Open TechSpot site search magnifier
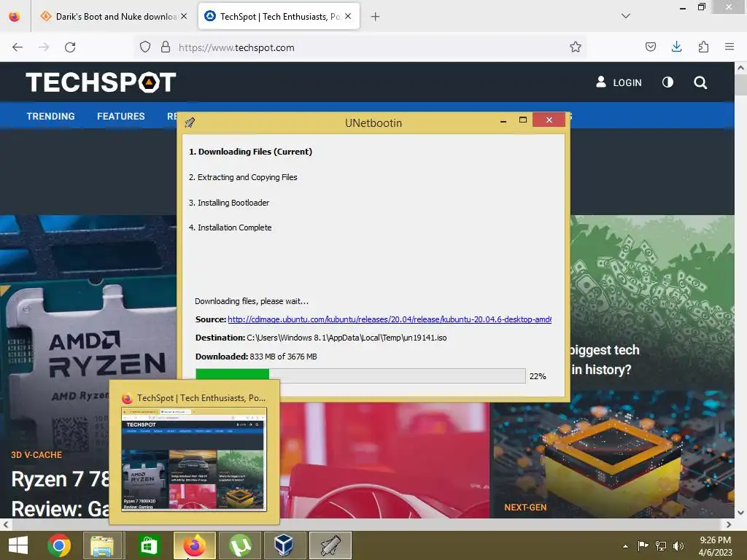 pyautogui.click(x=700, y=82)
